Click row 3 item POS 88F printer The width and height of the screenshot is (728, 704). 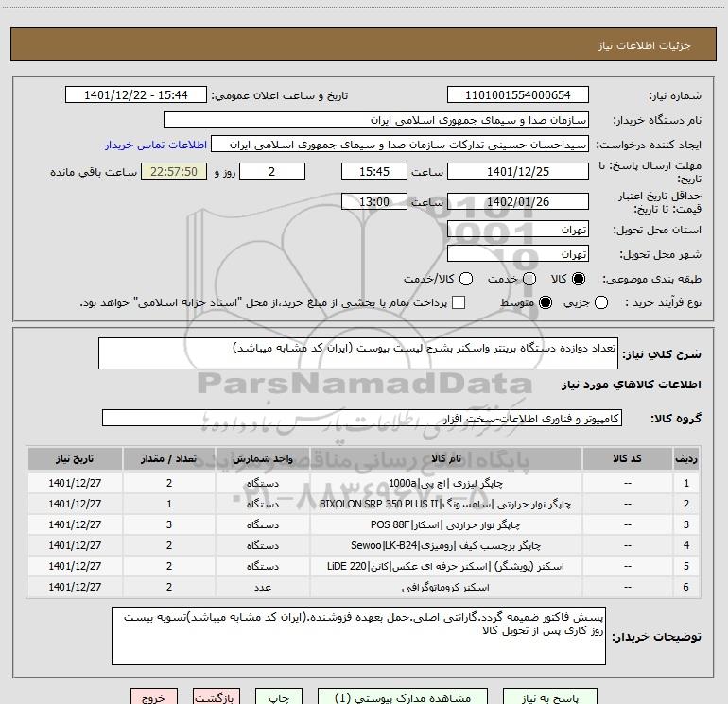pyautogui.click(x=445, y=524)
